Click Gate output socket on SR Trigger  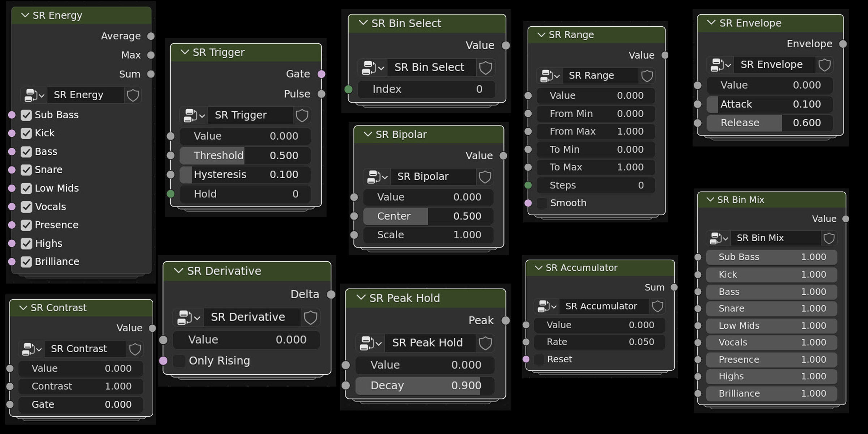tap(322, 74)
